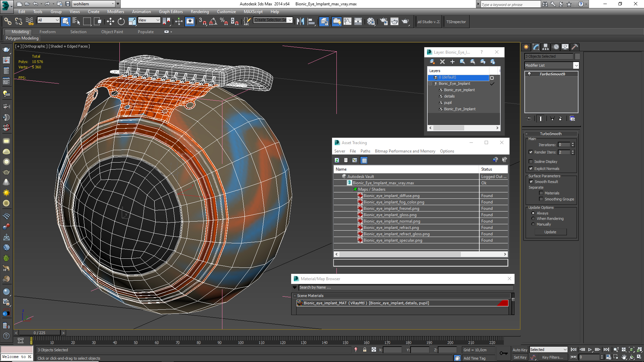
Task: Open the Rendering menu
Action: pos(200,12)
